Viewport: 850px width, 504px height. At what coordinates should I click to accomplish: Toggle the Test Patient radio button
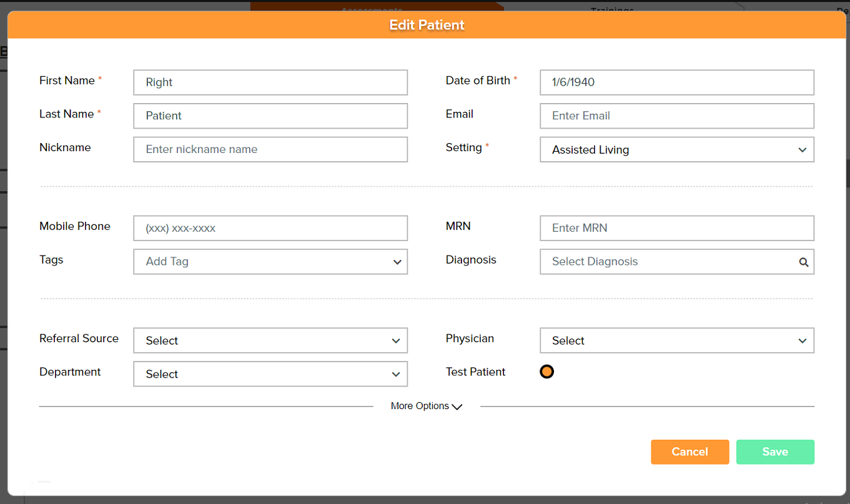tap(546, 372)
